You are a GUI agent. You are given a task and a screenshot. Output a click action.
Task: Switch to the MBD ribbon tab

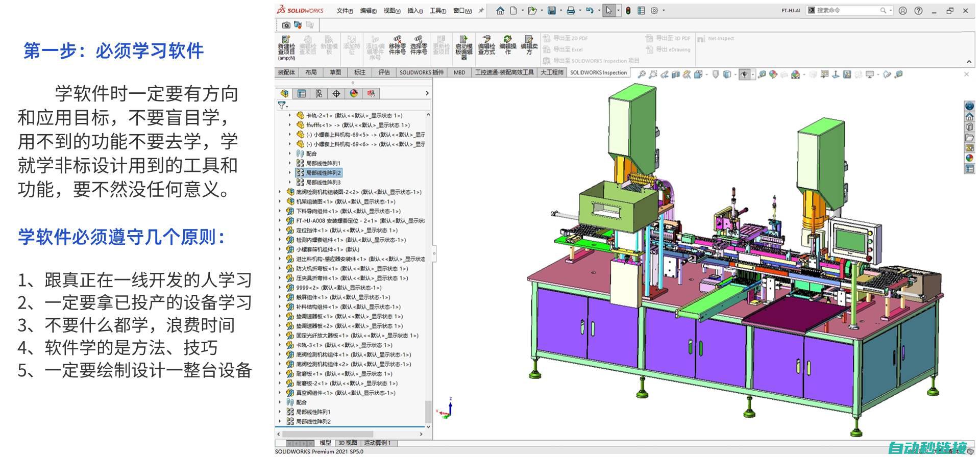(x=459, y=72)
